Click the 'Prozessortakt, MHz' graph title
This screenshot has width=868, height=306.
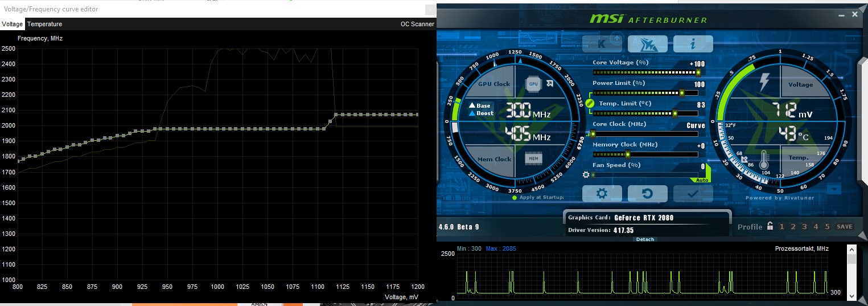(x=802, y=248)
